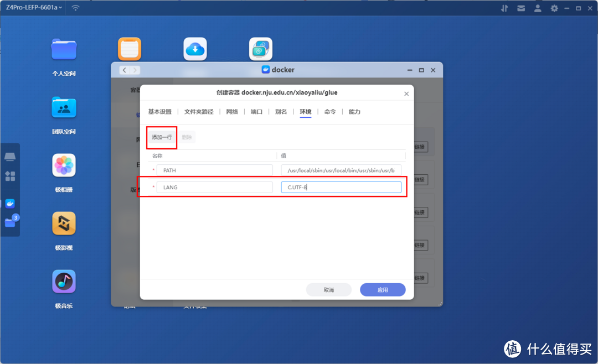
Task: Open the orange notepad desktop app
Action: tap(130, 49)
